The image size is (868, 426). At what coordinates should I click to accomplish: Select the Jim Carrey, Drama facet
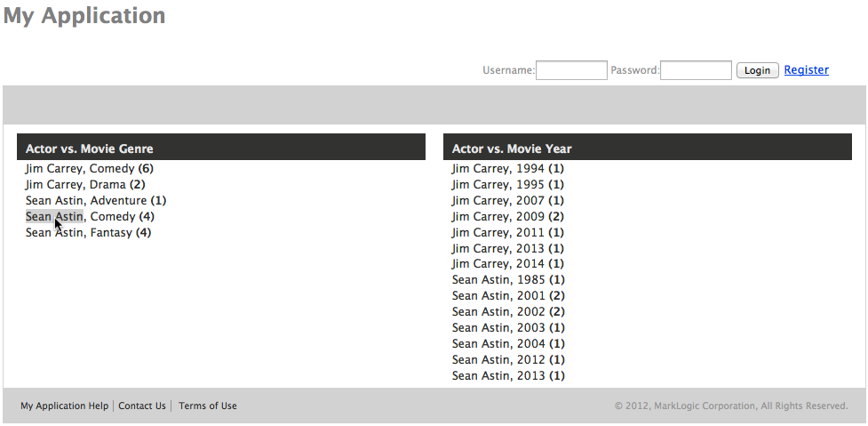point(76,184)
